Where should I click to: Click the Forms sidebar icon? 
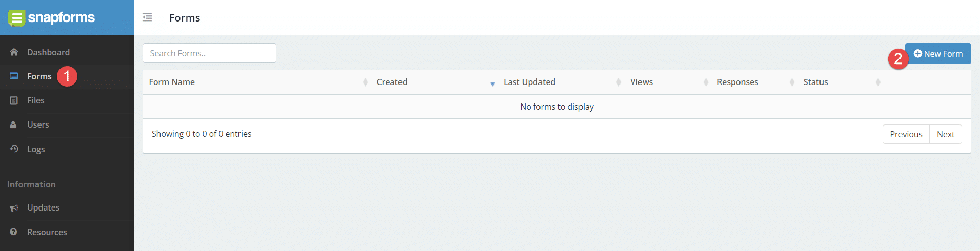point(14,76)
